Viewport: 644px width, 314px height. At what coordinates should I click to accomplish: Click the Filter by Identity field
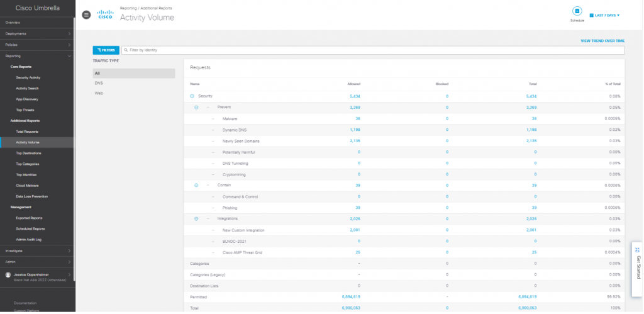tap(371, 50)
